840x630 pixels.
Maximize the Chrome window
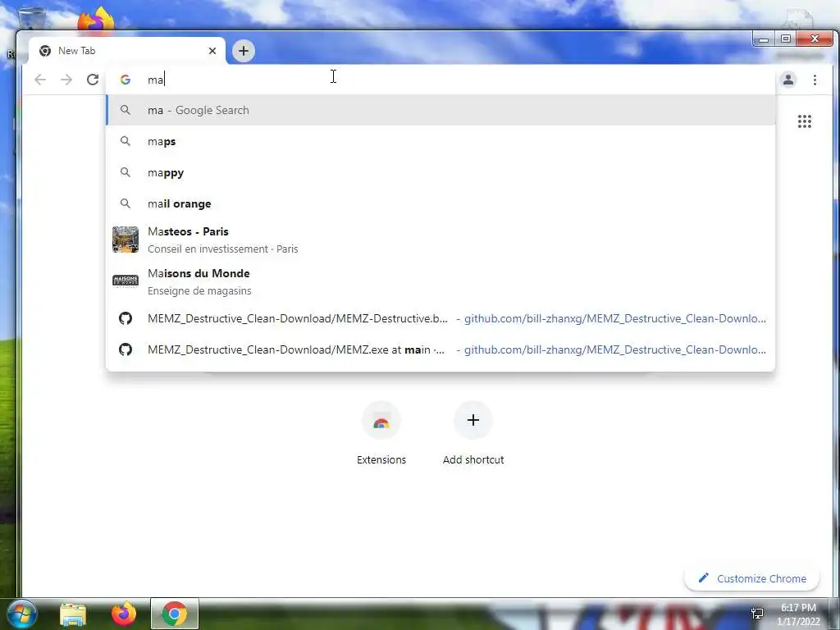tap(786, 39)
